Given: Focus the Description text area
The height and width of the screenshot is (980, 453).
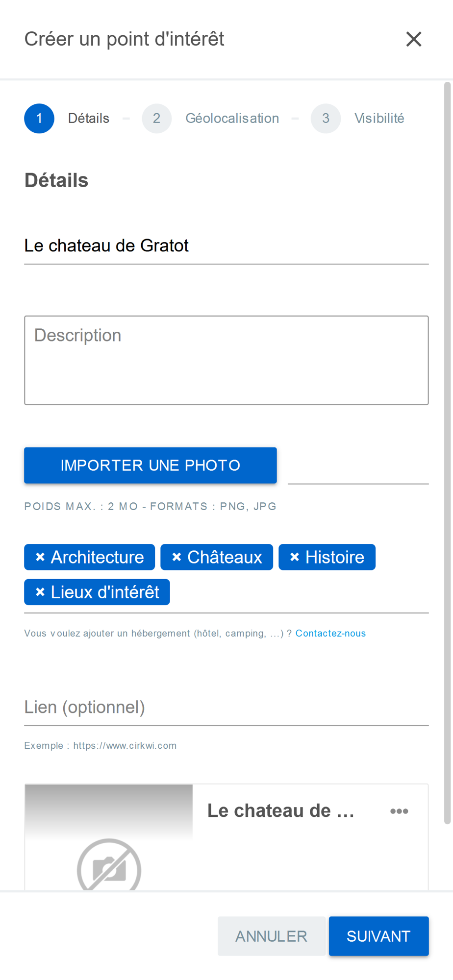Looking at the screenshot, I should (x=226, y=360).
